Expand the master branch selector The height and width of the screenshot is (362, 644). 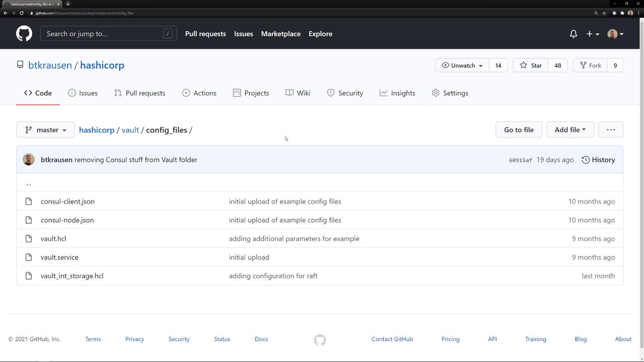tap(45, 130)
